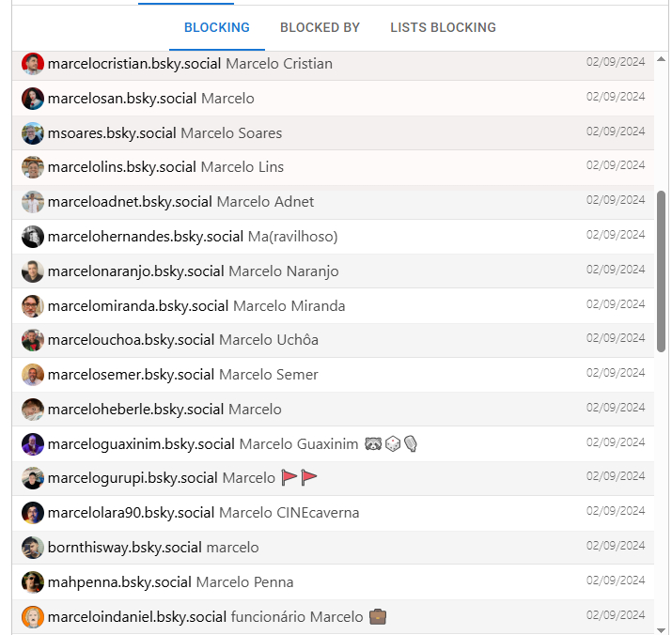Click the scrollbar down arrow

pyautogui.click(x=662, y=628)
